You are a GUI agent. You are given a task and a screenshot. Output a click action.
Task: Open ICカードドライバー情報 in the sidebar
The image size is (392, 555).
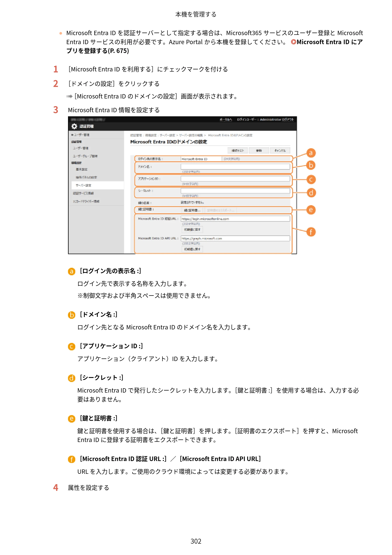click(86, 201)
